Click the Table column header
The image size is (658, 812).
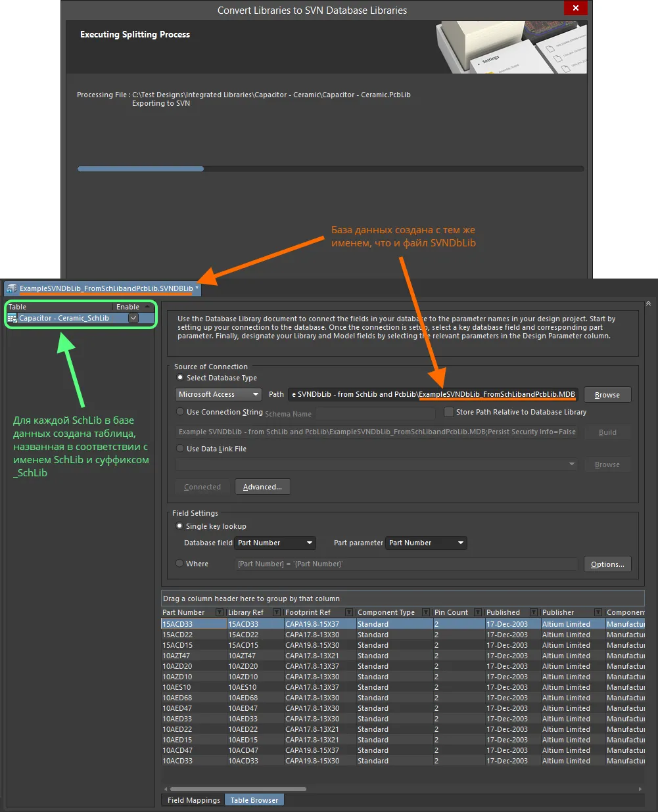(60, 307)
